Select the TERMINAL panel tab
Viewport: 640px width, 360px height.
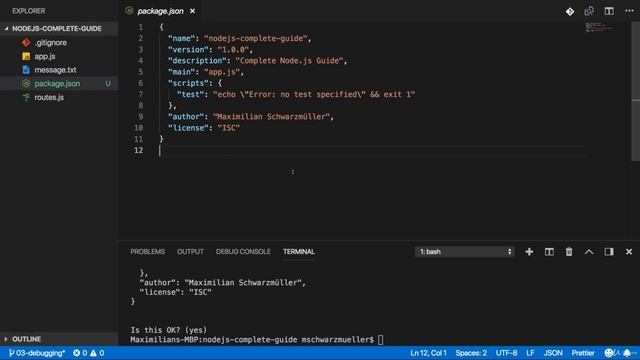coord(299,251)
